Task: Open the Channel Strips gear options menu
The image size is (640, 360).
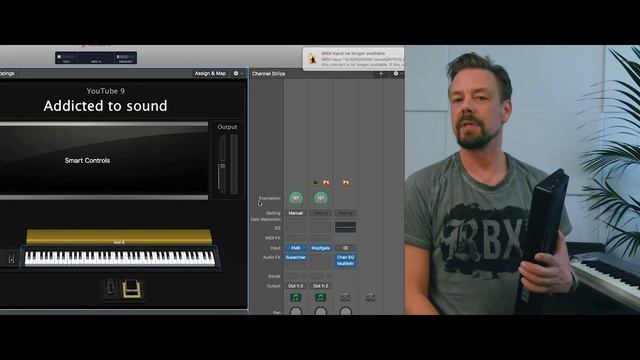Action: (x=397, y=73)
